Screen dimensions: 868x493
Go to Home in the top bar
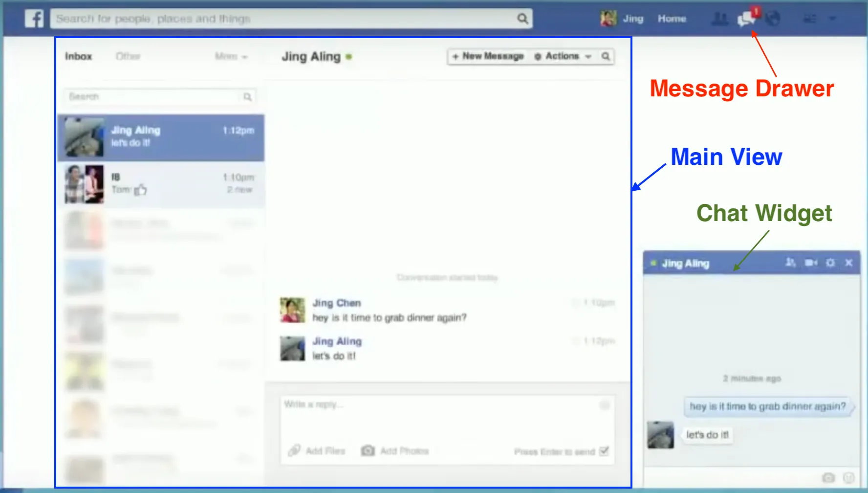[x=672, y=19]
